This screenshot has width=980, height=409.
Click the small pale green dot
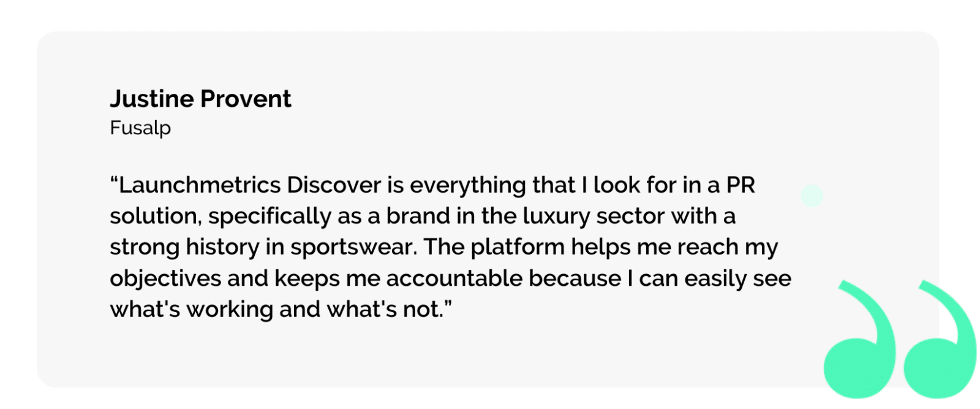[812, 196]
